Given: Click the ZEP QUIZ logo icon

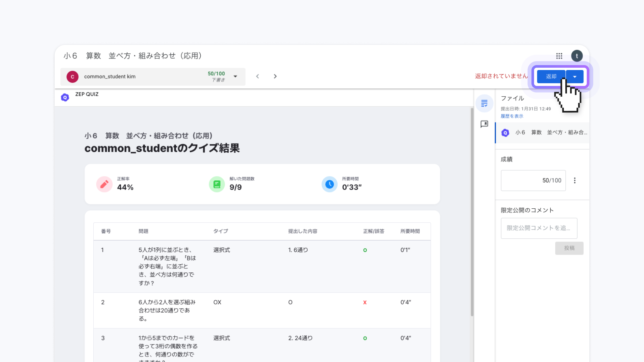Looking at the screenshot, I should (65, 97).
